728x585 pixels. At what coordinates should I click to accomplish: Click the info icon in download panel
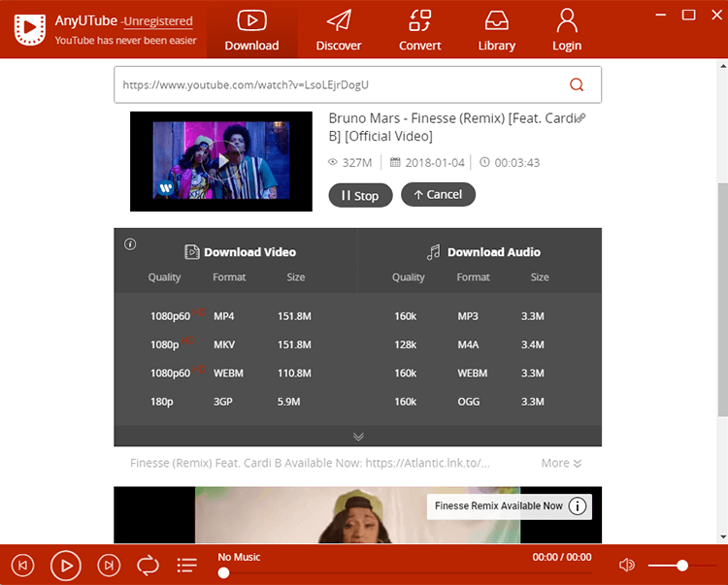coord(130,244)
